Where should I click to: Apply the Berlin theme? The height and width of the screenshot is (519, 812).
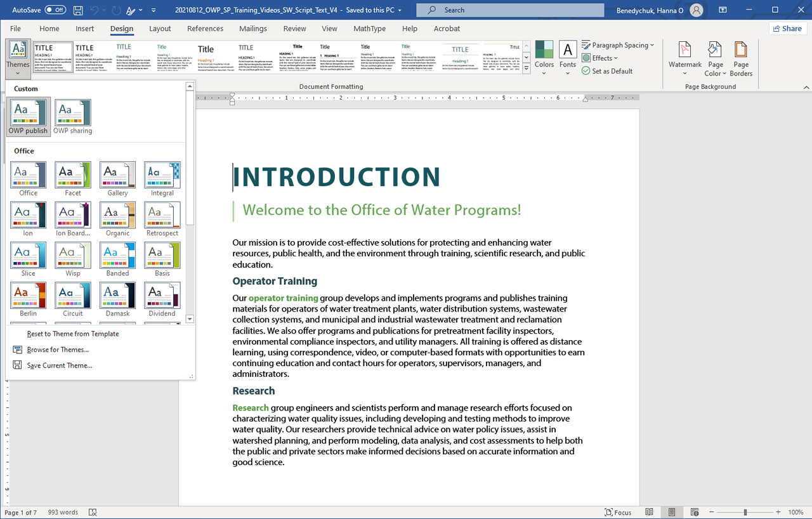coord(28,299)
